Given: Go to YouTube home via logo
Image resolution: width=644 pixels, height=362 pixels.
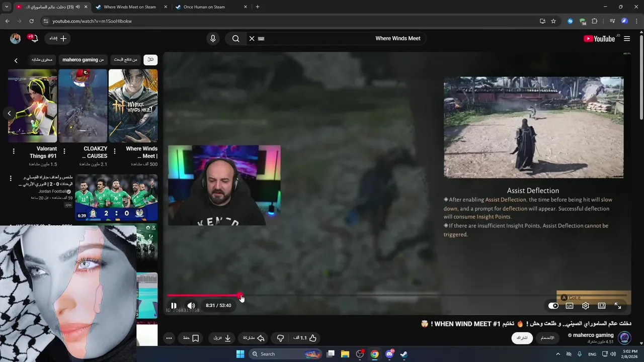Looking at the screenshot, I should click(599, 39).
